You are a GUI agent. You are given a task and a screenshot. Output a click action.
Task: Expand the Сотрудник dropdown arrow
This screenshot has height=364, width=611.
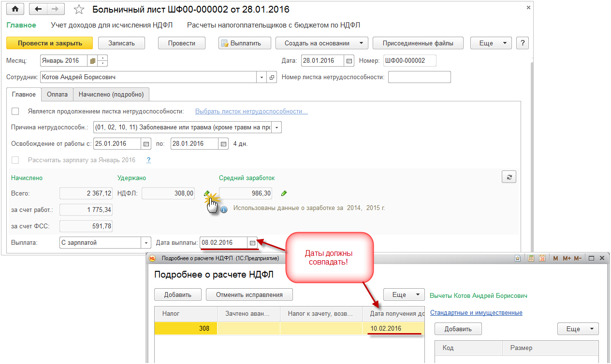(262, 77)
